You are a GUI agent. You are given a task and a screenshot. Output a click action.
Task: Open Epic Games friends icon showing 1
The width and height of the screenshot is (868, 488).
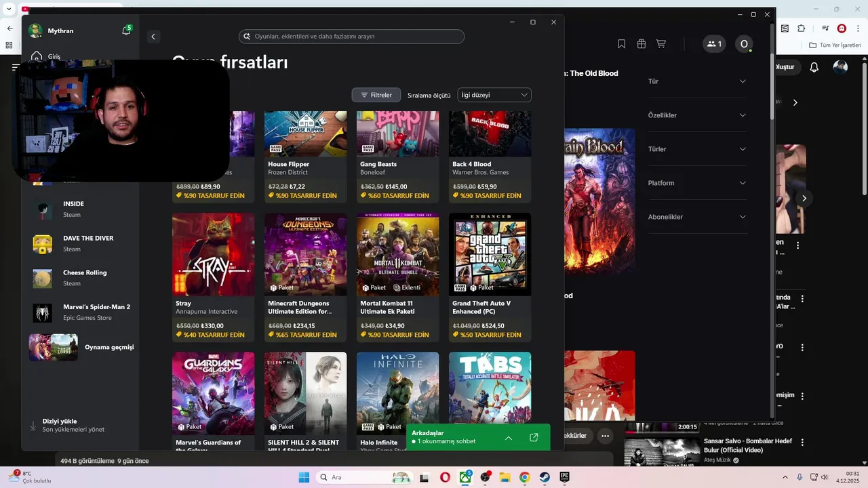click(714, 44)
